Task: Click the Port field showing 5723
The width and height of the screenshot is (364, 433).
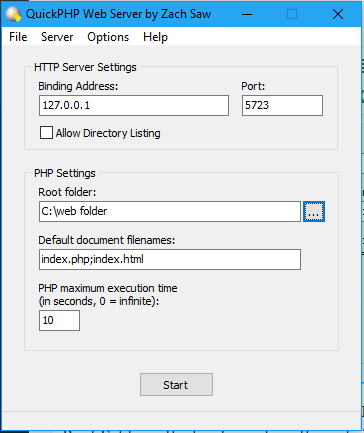Action: 282,106
